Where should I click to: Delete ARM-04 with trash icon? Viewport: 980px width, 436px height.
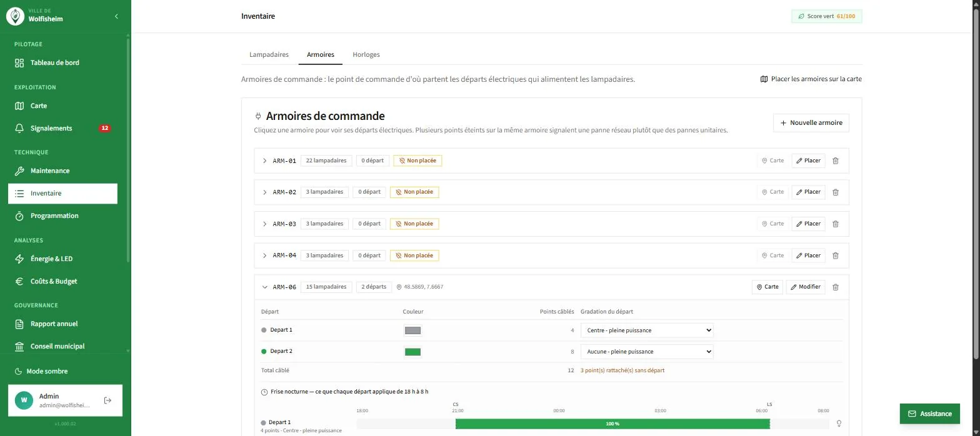point(836,255)
